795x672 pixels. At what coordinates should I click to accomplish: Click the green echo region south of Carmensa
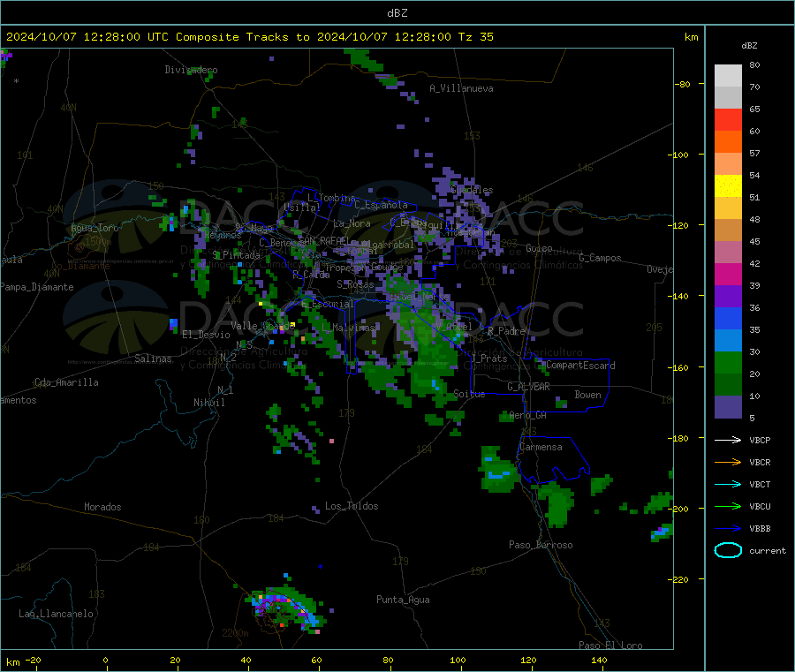(x=556, y=504)
